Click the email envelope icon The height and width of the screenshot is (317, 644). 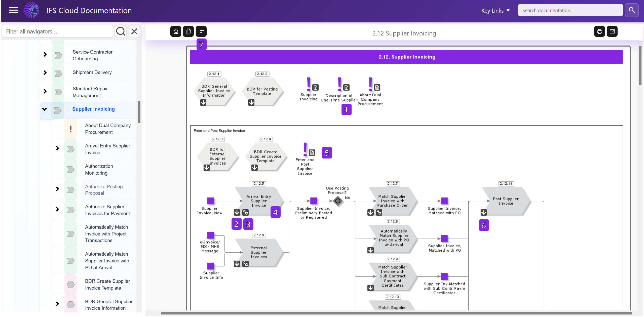click(x=612, y=31)
